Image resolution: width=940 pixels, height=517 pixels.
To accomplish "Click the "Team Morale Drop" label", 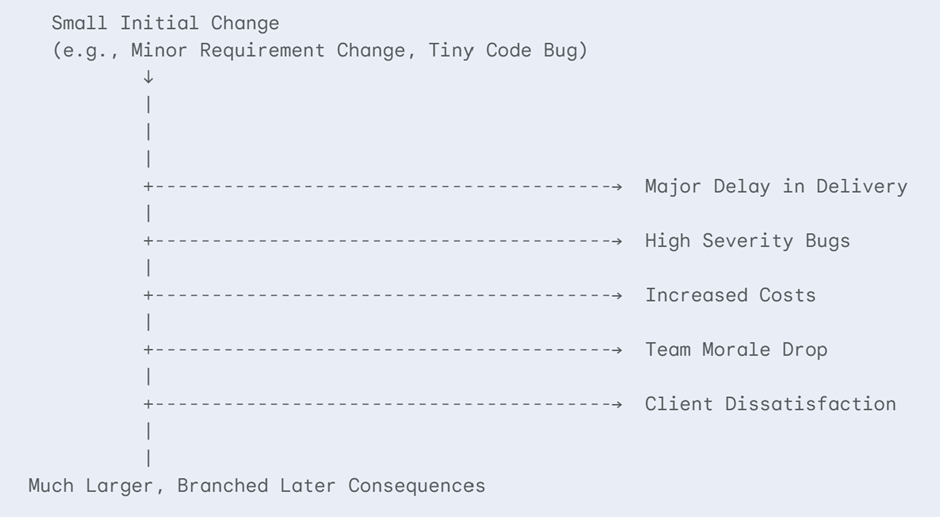I will (x=736, y=350).
